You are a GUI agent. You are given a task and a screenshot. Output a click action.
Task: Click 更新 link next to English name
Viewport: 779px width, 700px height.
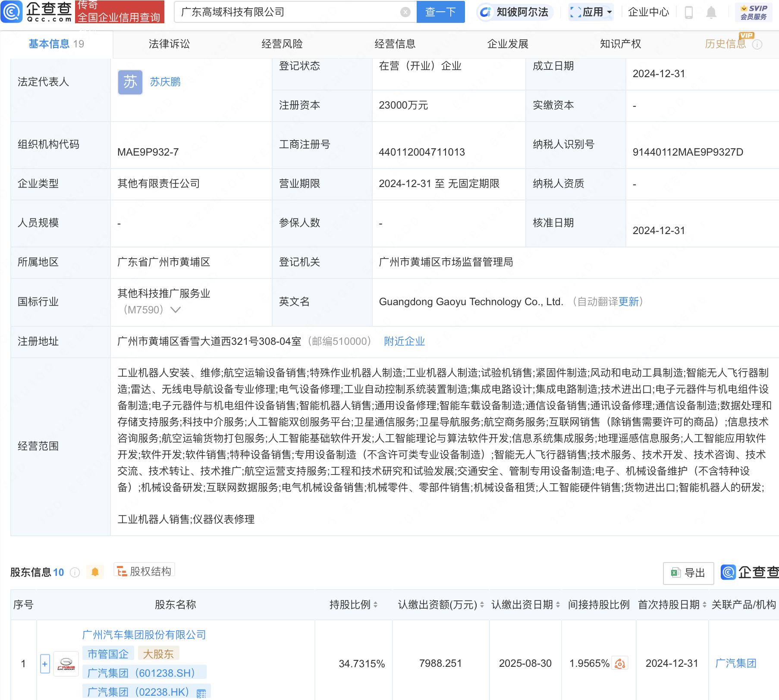(x=628, y=302)
